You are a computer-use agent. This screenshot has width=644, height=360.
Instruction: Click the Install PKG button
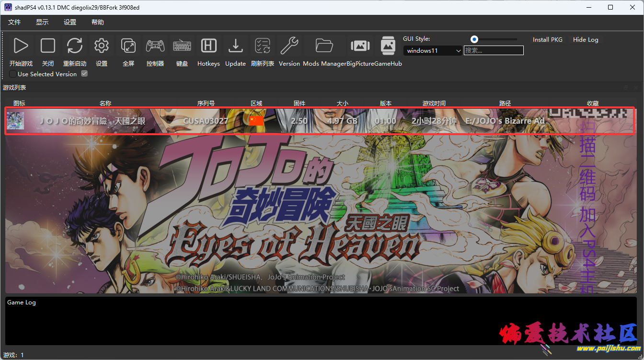547,40
